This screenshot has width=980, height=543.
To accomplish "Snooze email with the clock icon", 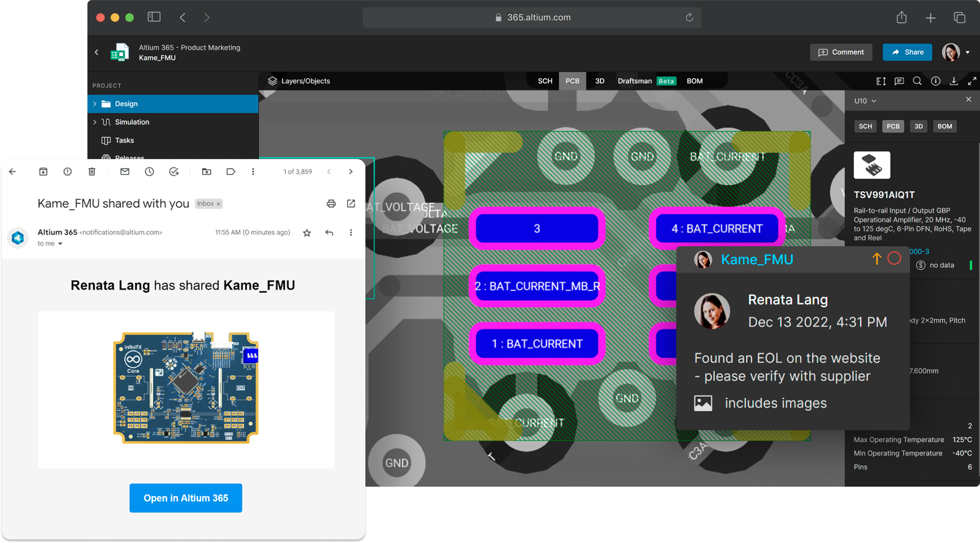I will click(x=149, y=172).
